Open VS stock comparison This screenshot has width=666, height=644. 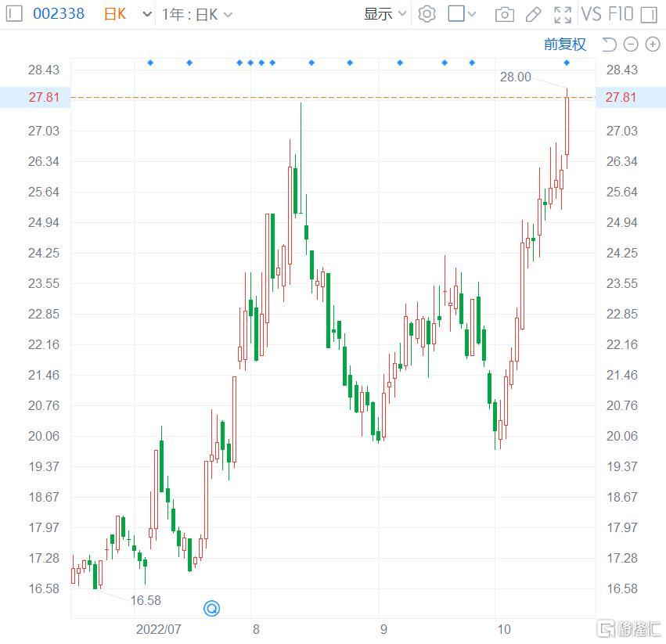click(x=591, y=14)
